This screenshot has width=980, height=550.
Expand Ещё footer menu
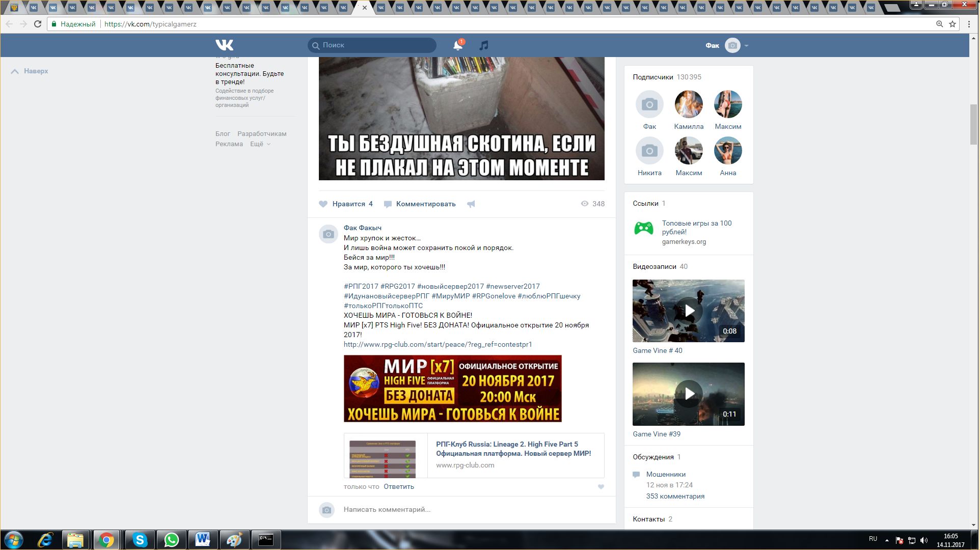(x=260, y=144)
